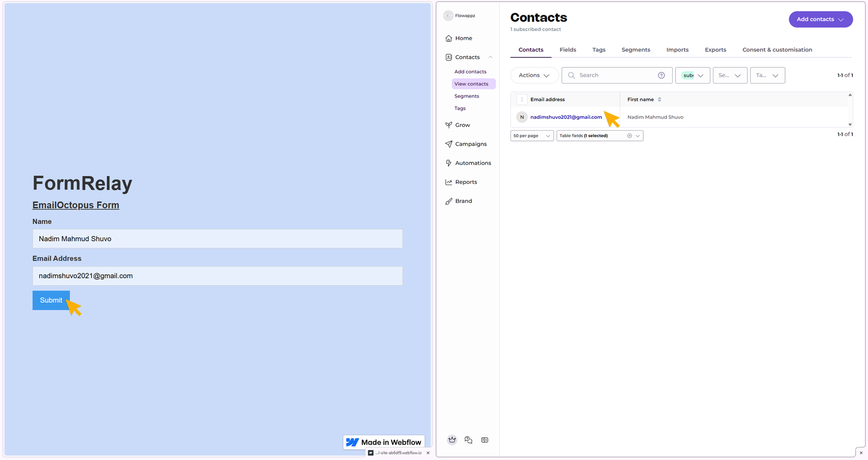Click the table scrollbar down arrow
Image resolution: width=868 pixels, height=460 pixels.
(x=850, y=125)
